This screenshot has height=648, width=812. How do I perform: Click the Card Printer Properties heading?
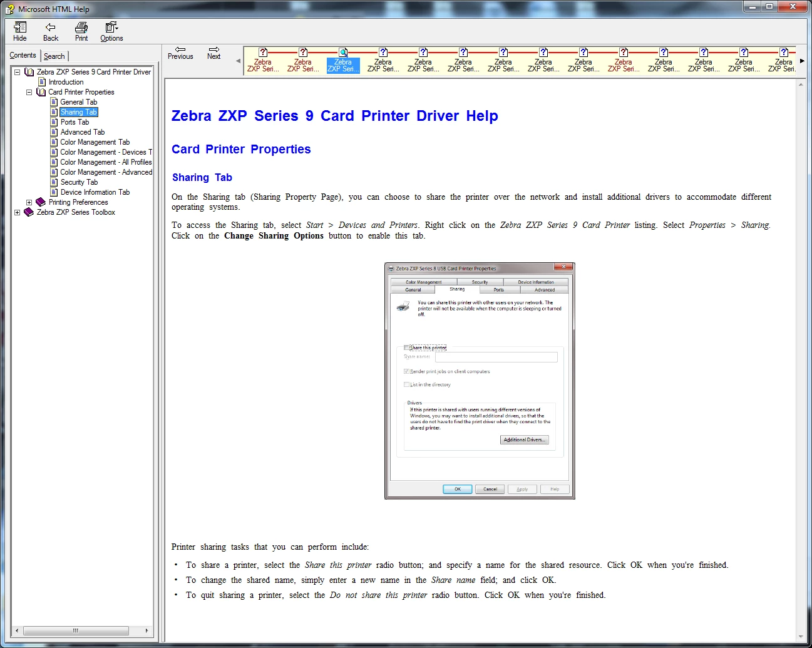241,149
